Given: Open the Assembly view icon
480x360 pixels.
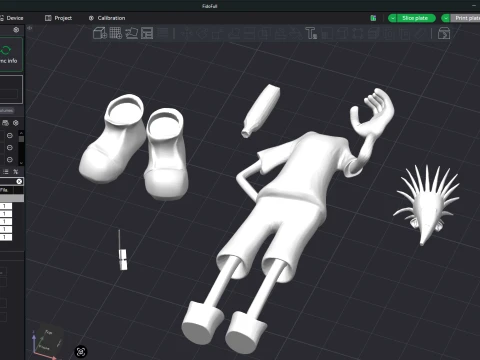Looking at the screenshot, I should (444, 33).
